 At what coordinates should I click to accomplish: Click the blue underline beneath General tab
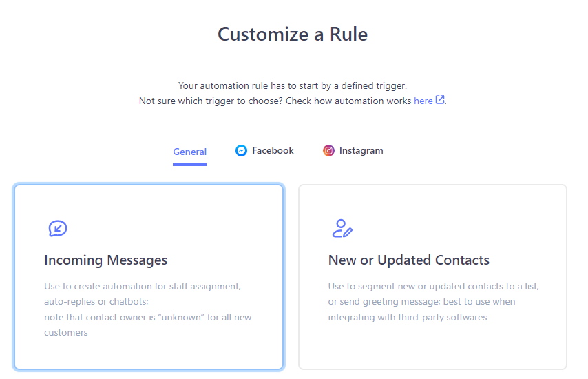(x=190, y=165)
